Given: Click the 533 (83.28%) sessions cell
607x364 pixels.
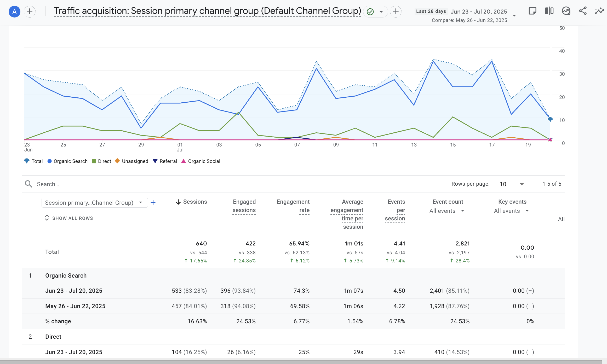Looking at the screenshot, I should point(189,291).
